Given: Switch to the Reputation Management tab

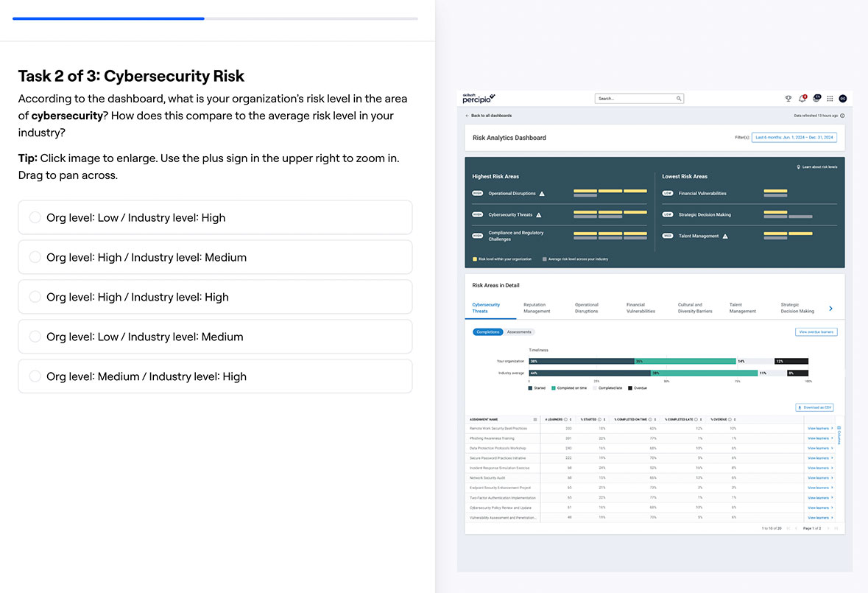Looking at the screenshot, I should (537, 308).
